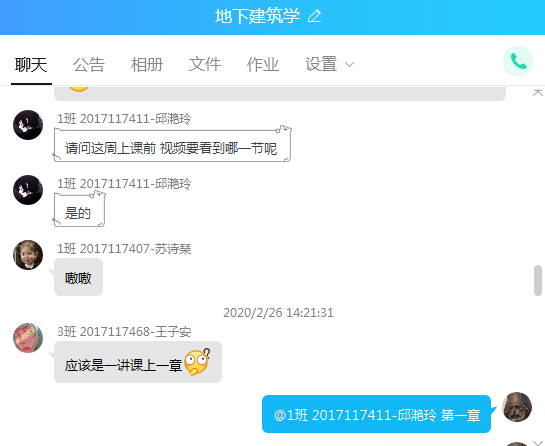
Task: Open the 相册 tab
Action: pyautogui.click(x=147, y=65)
